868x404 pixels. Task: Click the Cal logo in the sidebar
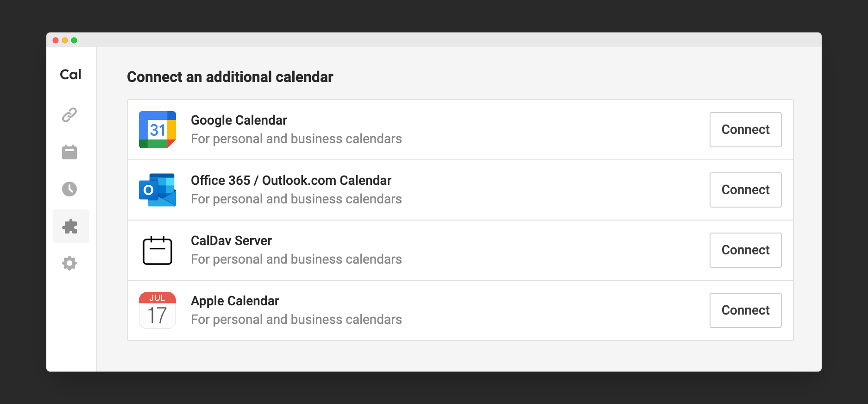(70, 75)
